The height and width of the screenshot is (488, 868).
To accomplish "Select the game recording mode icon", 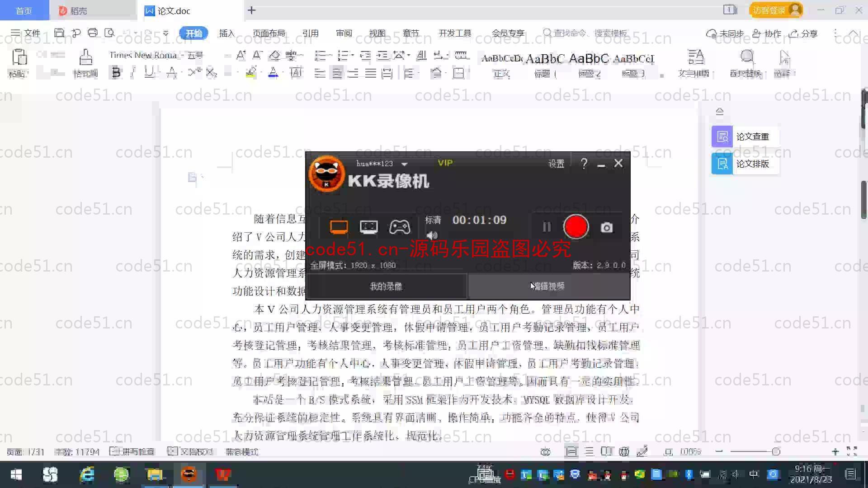I will click(x=400, y=227).
